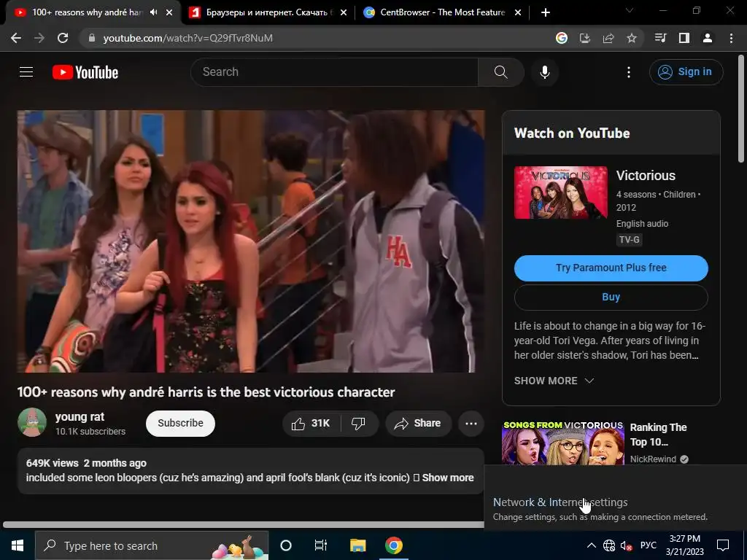Click the Buy button
Screen dimensions: 747x560
point(611,297)
